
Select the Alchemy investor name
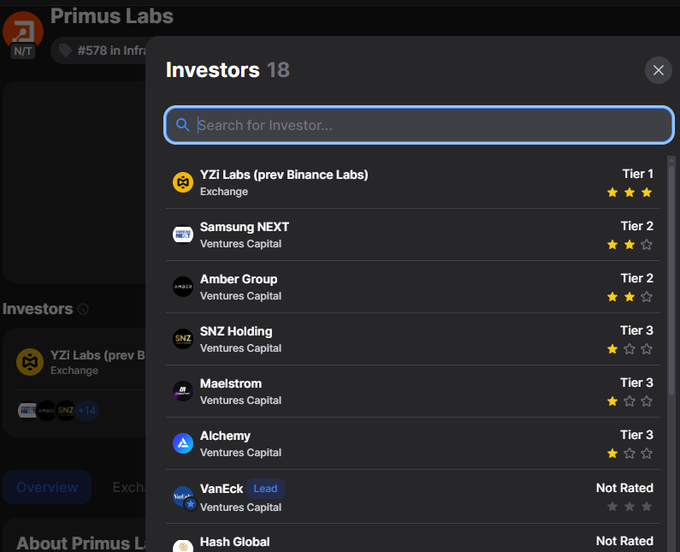[x=225, y=436]
